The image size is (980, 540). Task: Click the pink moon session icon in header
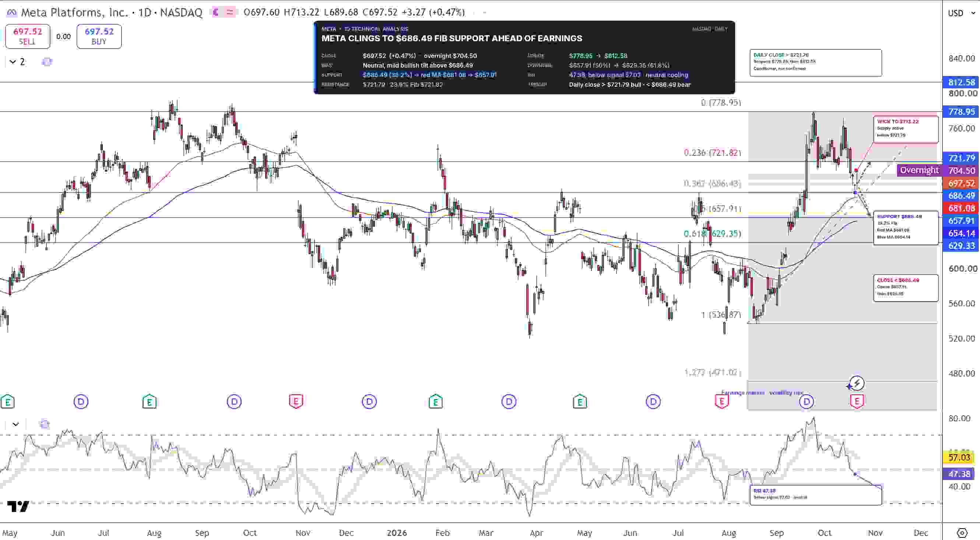[216, 13]
